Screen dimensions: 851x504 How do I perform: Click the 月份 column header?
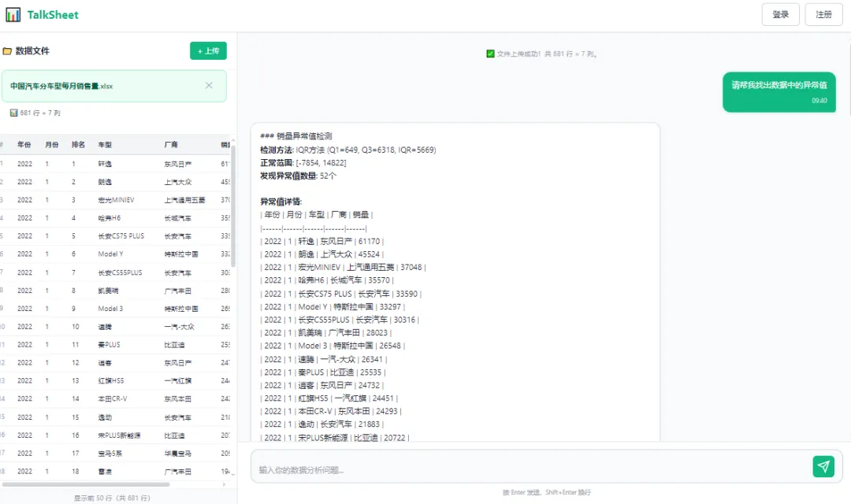(x=51, y=145)
